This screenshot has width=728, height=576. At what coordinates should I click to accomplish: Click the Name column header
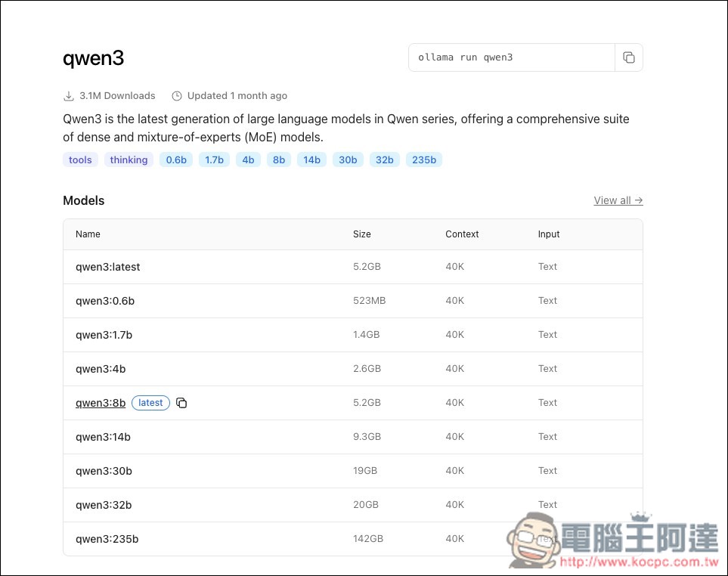coord(88,234)
